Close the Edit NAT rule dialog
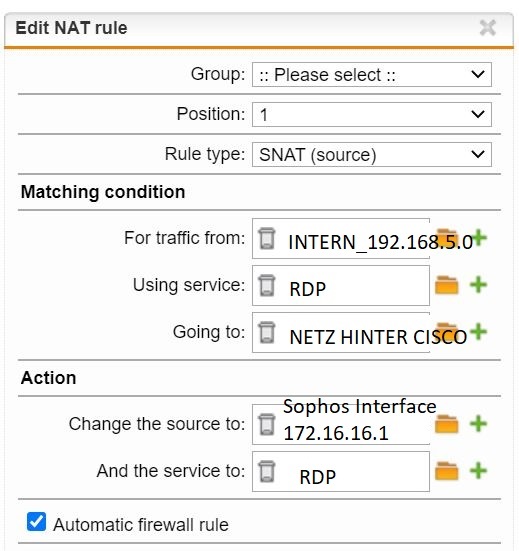This screenshot has height=551, width=519. point(488,28)
